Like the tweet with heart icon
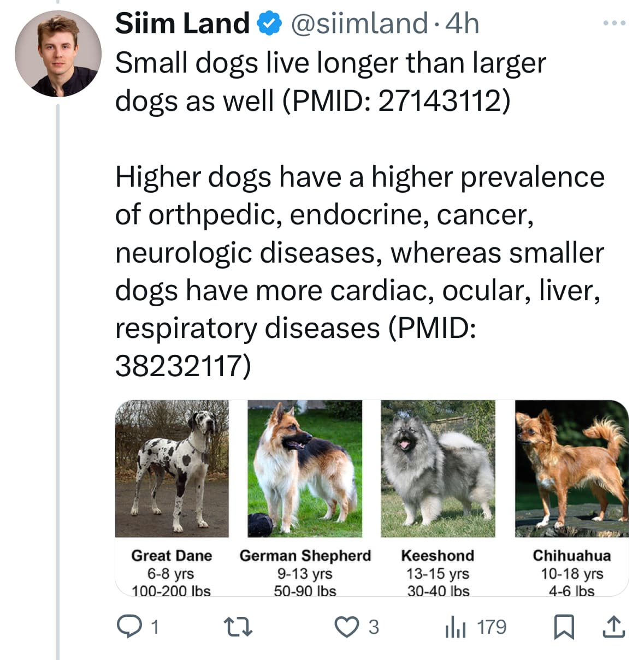The width and height of the screenshot is (644, 660). point(346,627)
